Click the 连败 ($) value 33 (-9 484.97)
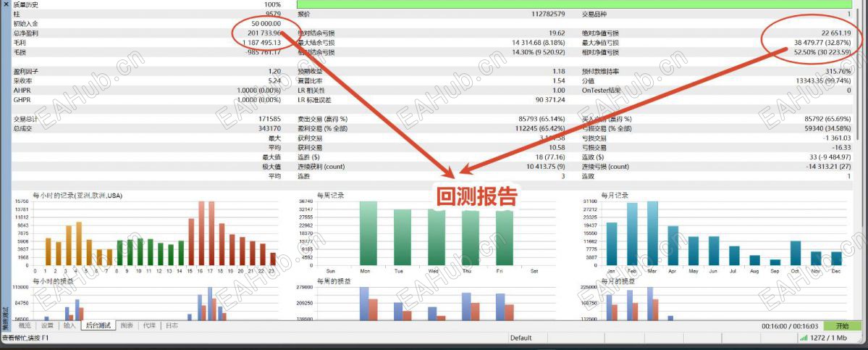The image size is (868, 350). coord(830,157)
